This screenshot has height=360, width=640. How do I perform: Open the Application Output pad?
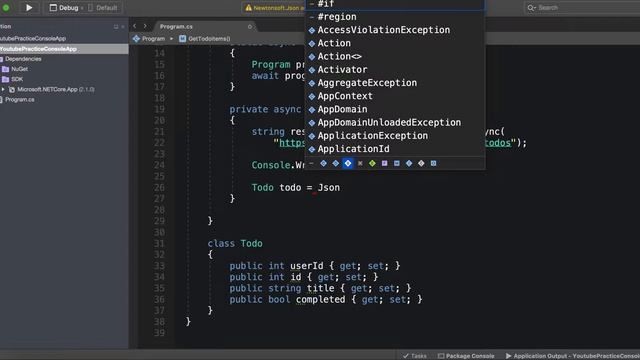click(x=572, y=356)
